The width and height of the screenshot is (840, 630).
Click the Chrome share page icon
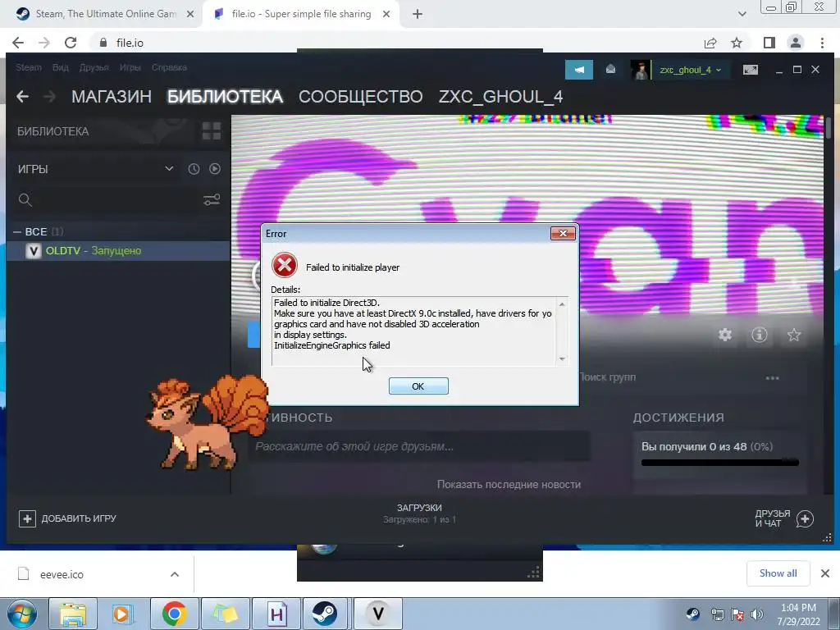click(710, 43)
